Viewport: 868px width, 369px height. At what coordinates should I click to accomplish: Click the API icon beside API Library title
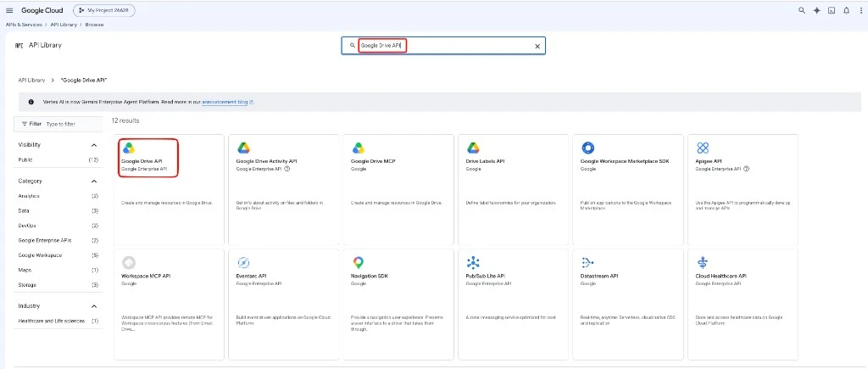point(19,46)
